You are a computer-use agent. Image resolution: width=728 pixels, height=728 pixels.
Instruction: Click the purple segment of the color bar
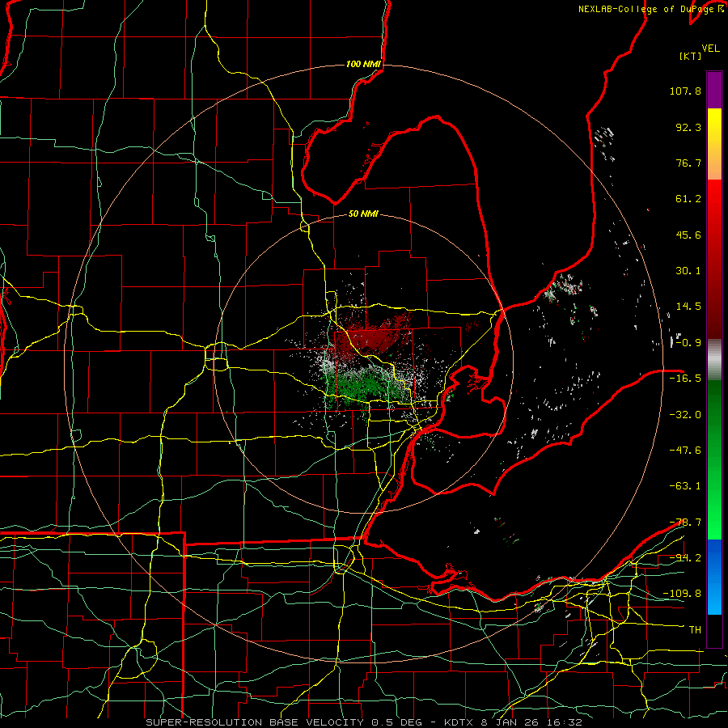(x=714, y=91)
